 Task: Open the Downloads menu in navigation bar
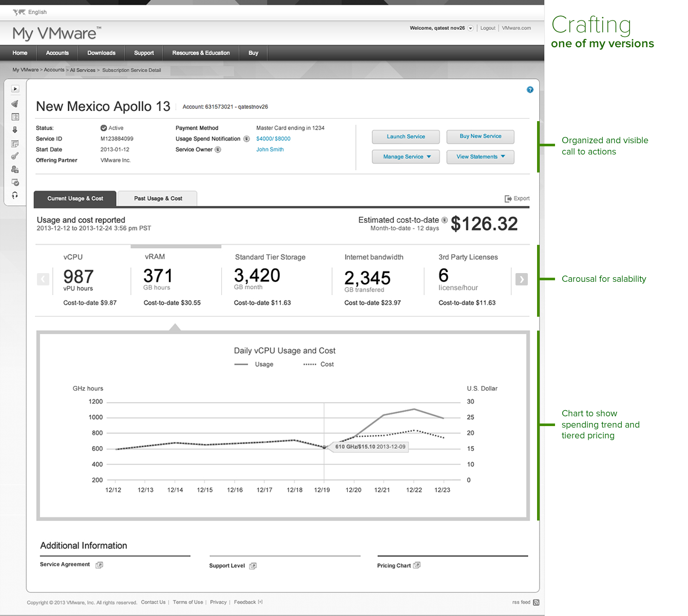click(101, 53)
